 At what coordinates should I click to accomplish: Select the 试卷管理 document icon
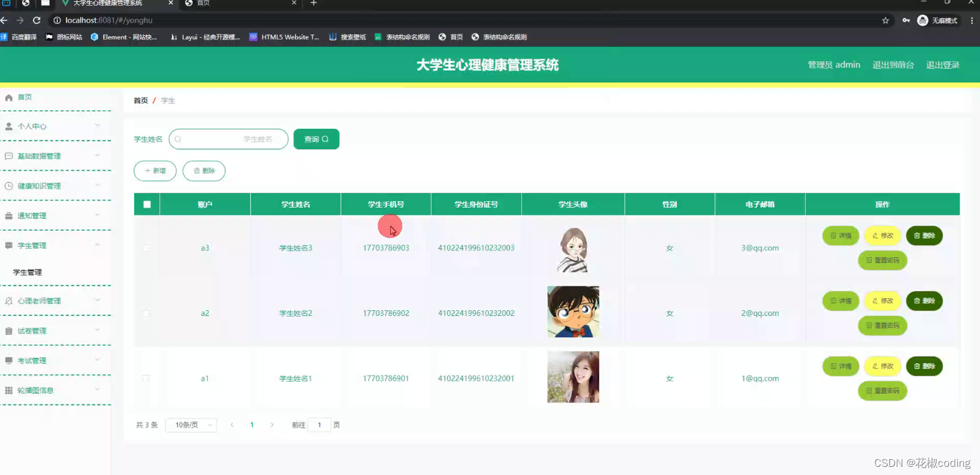coord(9,330)
